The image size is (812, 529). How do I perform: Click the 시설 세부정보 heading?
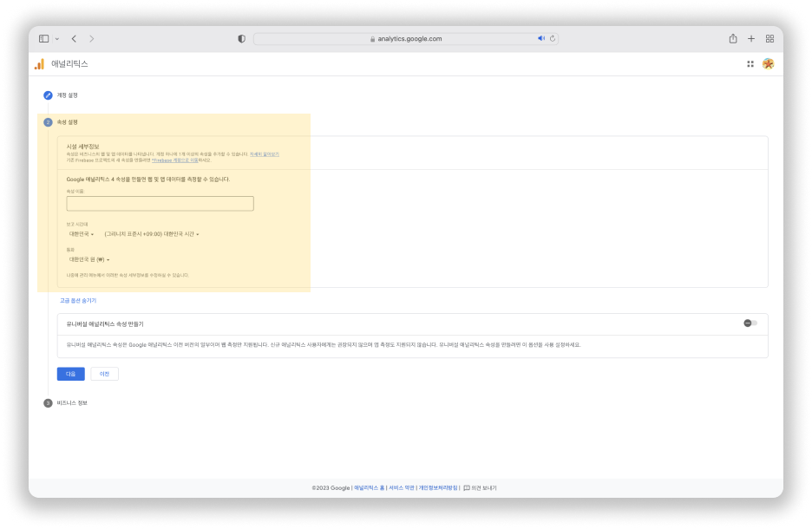coord(83,147)
